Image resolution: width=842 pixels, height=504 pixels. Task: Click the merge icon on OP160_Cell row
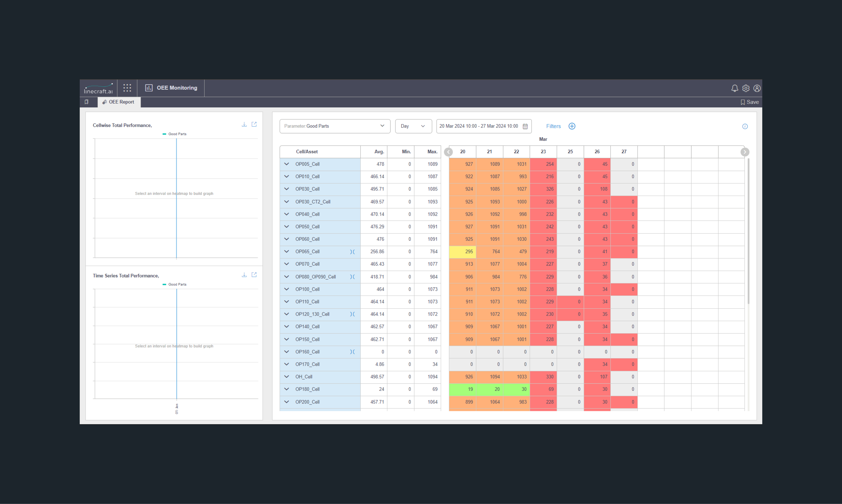click(x=353, y=352)
